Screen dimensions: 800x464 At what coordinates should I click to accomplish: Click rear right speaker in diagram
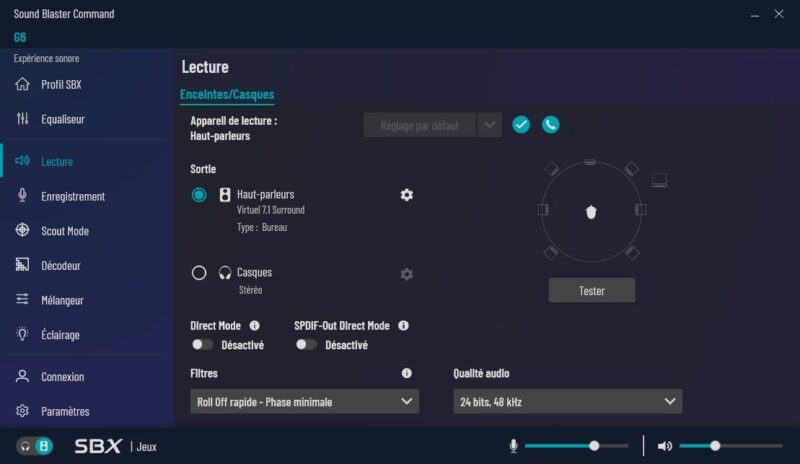(x=632, y=253)
